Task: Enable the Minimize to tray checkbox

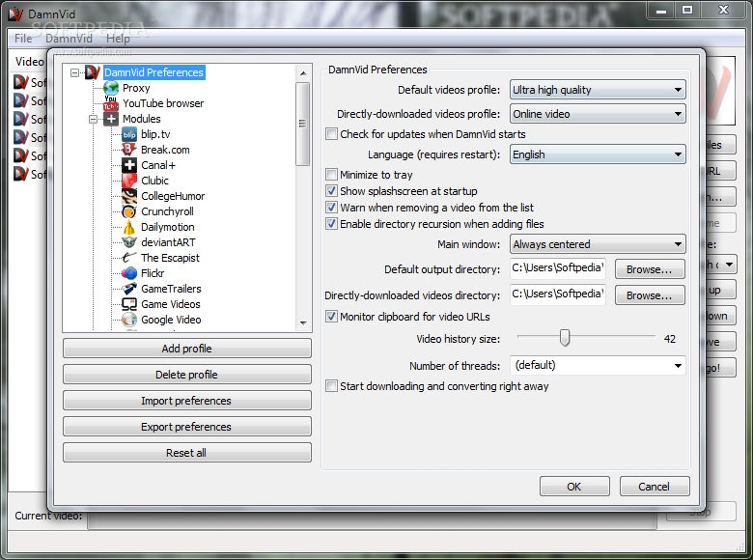Action: pos(331,175)
